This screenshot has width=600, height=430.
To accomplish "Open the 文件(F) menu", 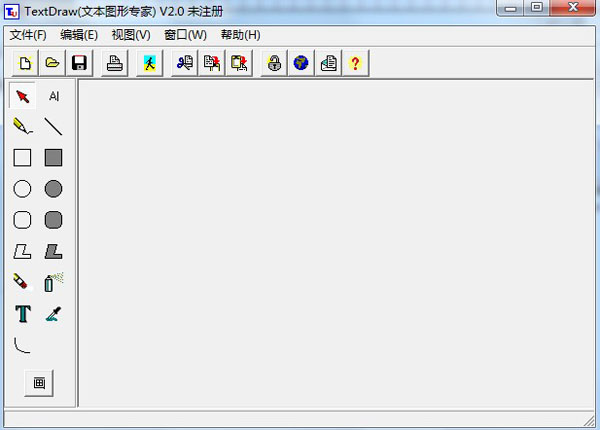I will coord(28,35).
